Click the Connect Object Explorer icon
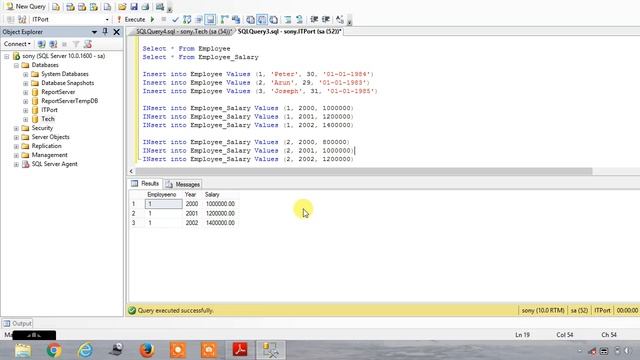The image size is (640, 360). (x=41, y=44)
